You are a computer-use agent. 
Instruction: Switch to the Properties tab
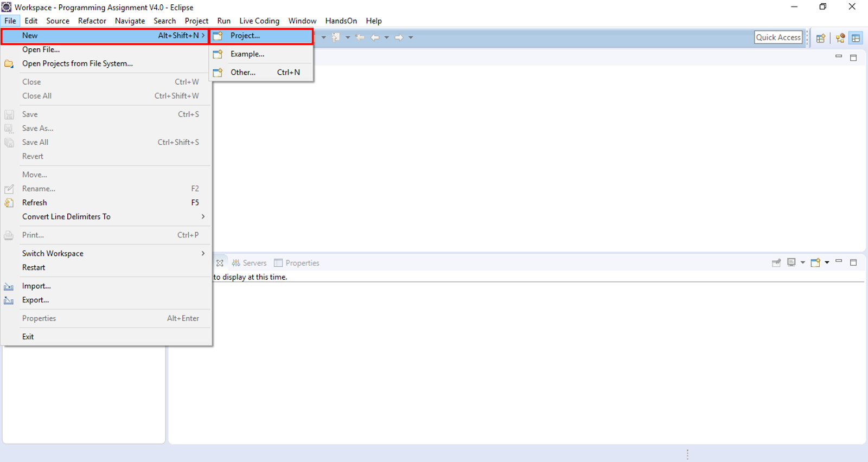pyautogui.click(x=297, y=263)
